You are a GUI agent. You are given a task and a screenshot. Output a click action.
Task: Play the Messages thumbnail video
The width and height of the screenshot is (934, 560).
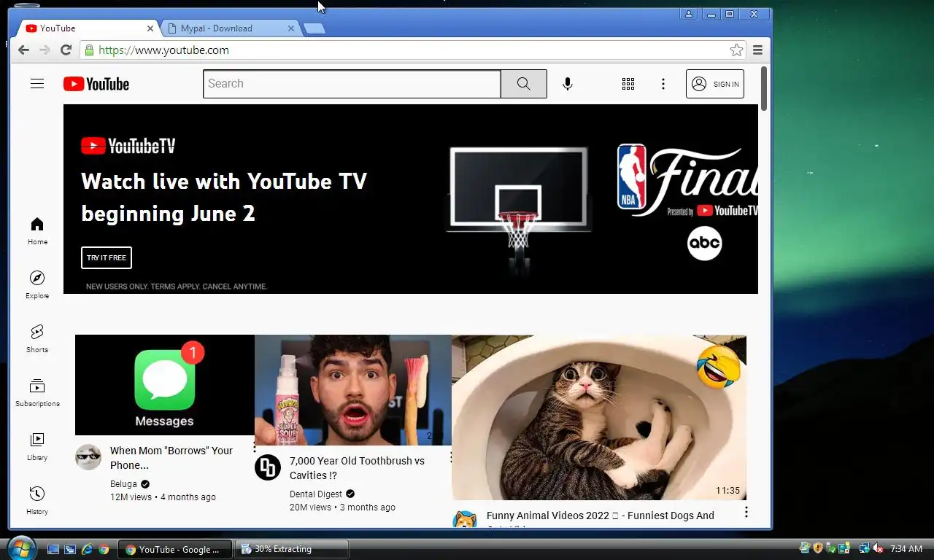click(165, 385)
